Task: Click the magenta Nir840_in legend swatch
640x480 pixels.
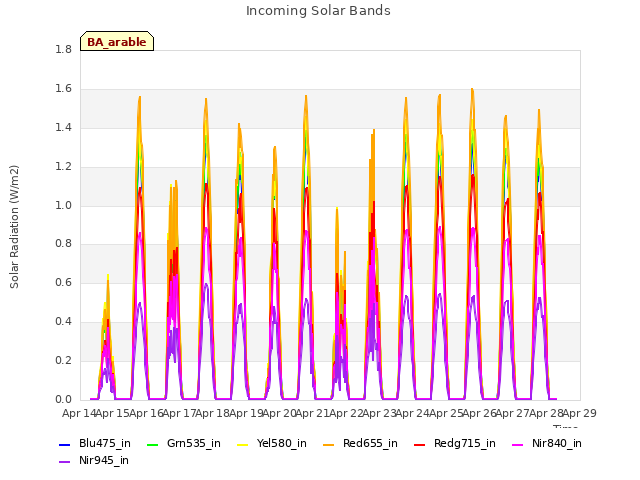Action: pos(518,444)
